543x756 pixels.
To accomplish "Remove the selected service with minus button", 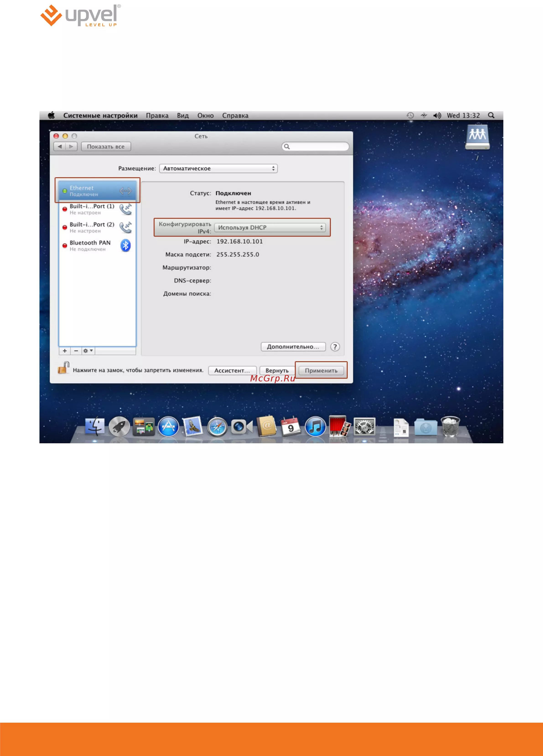I will [76, 351].
